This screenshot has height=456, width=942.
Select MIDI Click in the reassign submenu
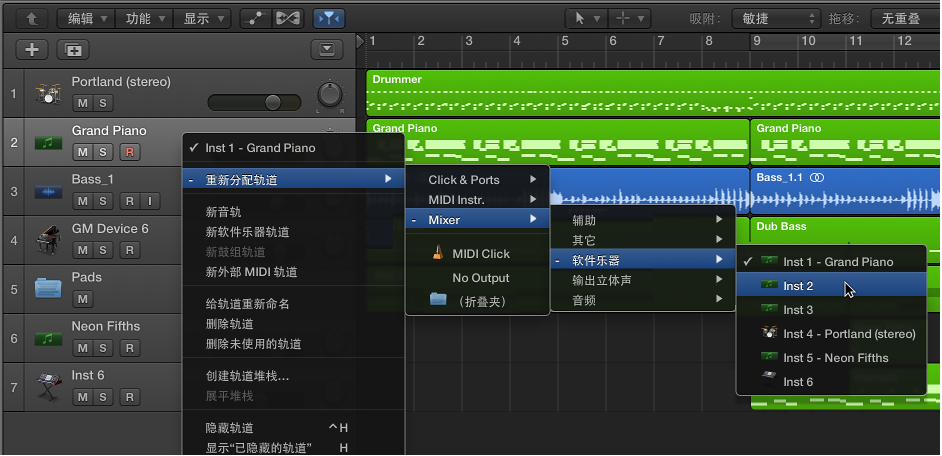[480, 254]
